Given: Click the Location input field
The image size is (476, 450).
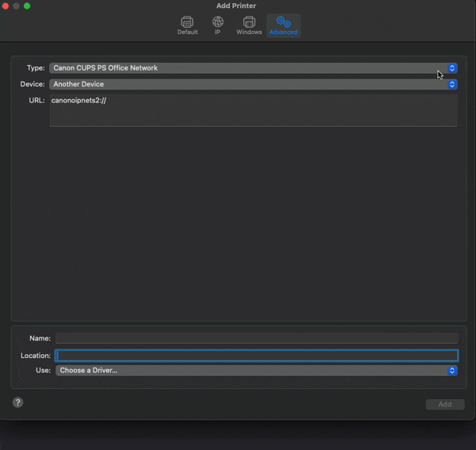Looking at the screenshot, I should tap(256, 356).
